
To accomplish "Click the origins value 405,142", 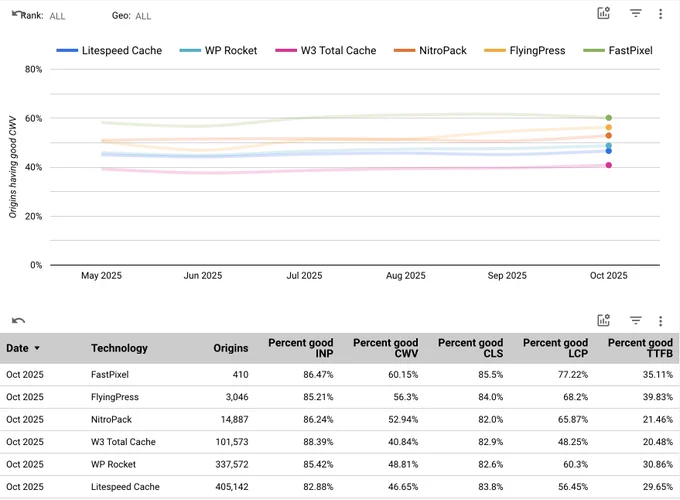I will click(x=232, y=487).
